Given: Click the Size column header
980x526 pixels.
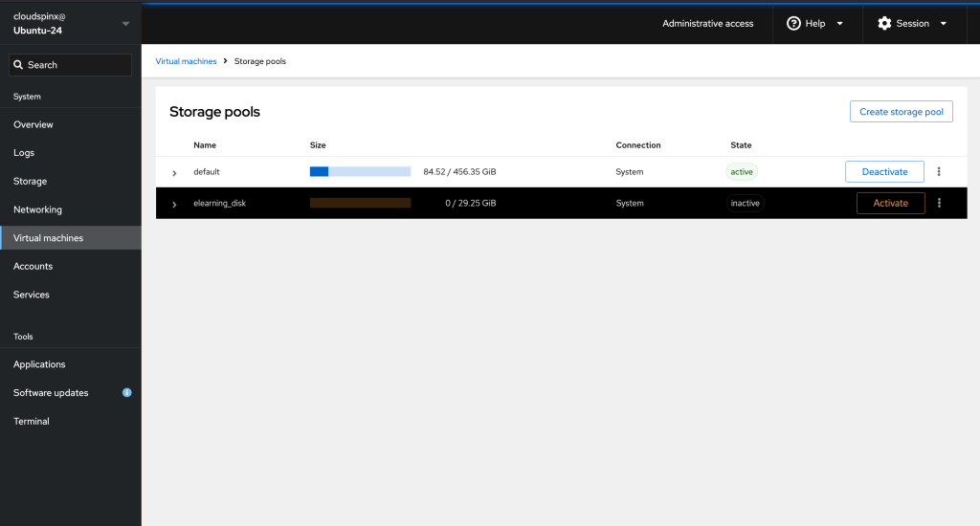Looking at the screenshot, I should pyautogui.click(x=318, y=145).
